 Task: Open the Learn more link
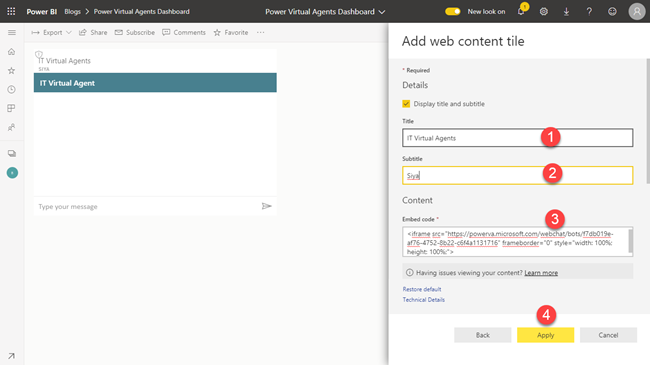pyautogui.click(x=541, y=273)
